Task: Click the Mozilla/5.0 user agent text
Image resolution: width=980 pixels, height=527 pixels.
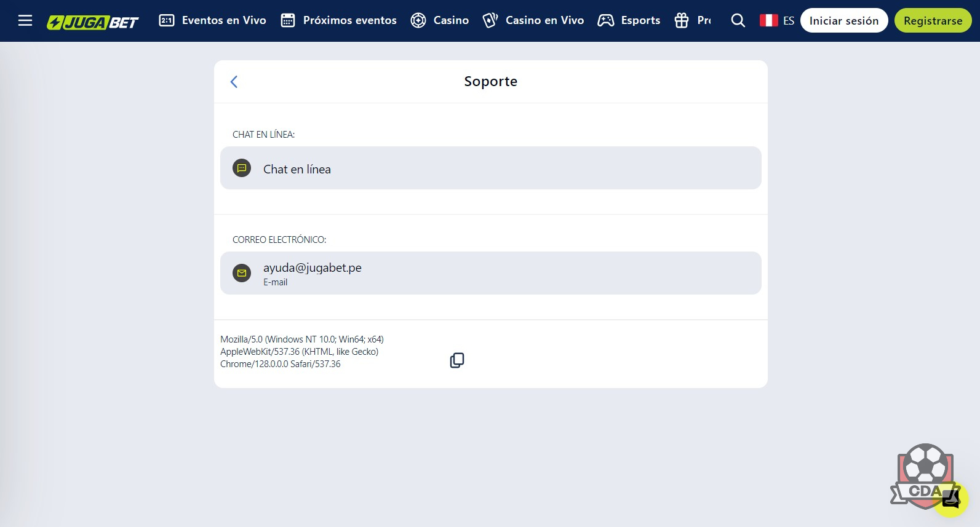Action: (x=302, y=352)
